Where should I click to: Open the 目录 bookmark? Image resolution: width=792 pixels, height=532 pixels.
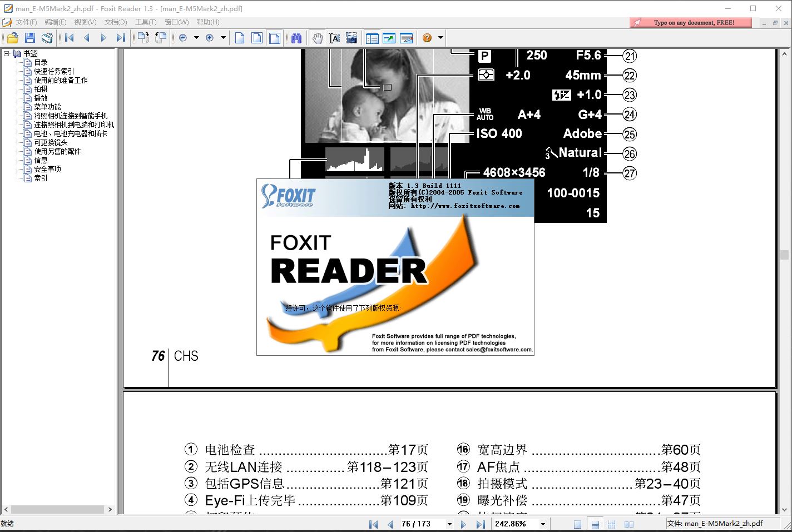pyautogui.click(x=41, y=62)
